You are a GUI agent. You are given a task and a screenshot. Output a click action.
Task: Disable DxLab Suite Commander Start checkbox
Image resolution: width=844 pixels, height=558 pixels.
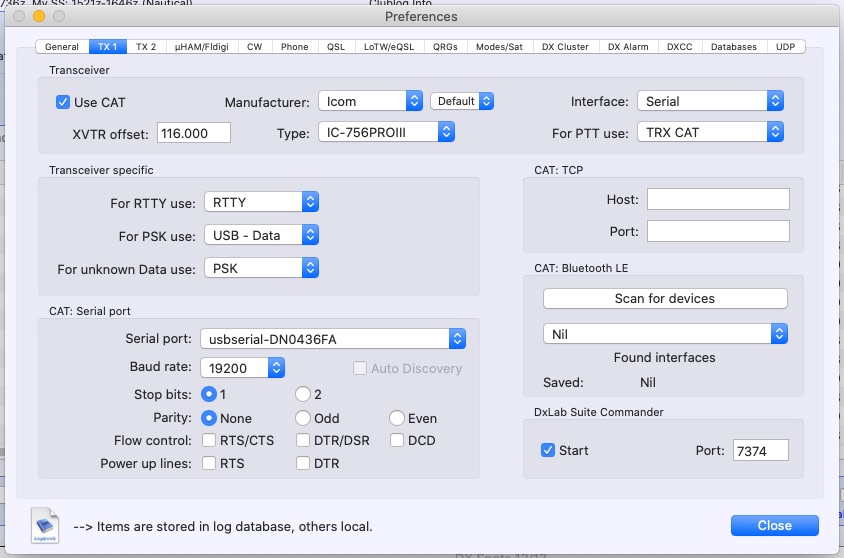[548, 450]
